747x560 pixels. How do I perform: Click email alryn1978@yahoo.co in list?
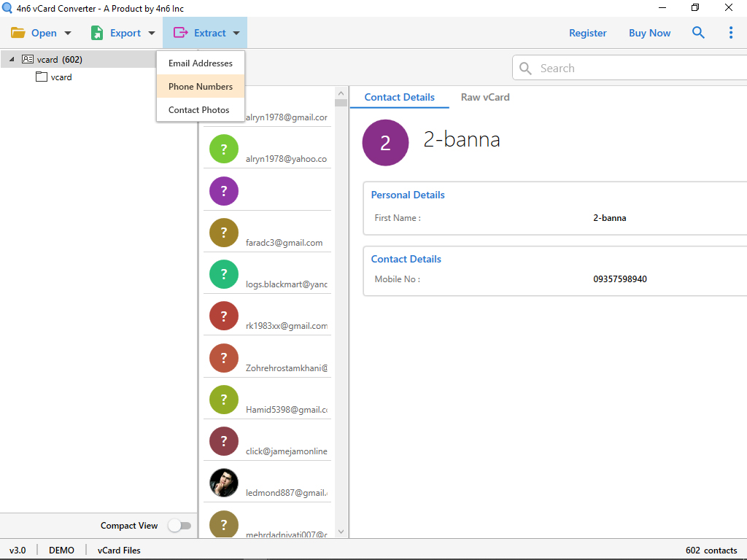tap(286, 158)
